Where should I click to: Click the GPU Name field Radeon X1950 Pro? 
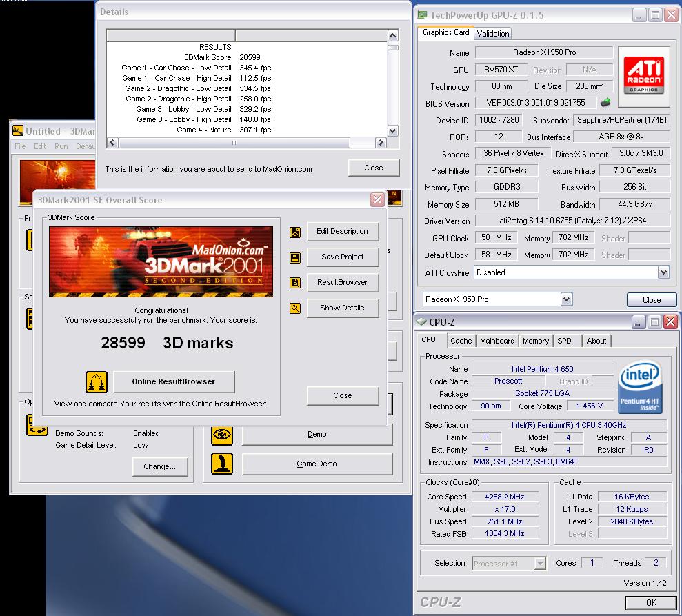[544, 52]
